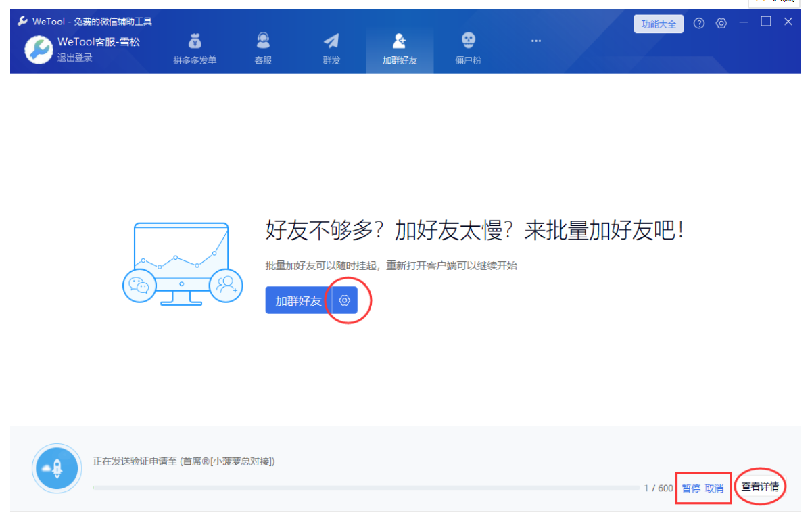Click the monitor chart illustration
Image resolution: width=812 pixels, height=523 pixels.
(x=183, y=265)
